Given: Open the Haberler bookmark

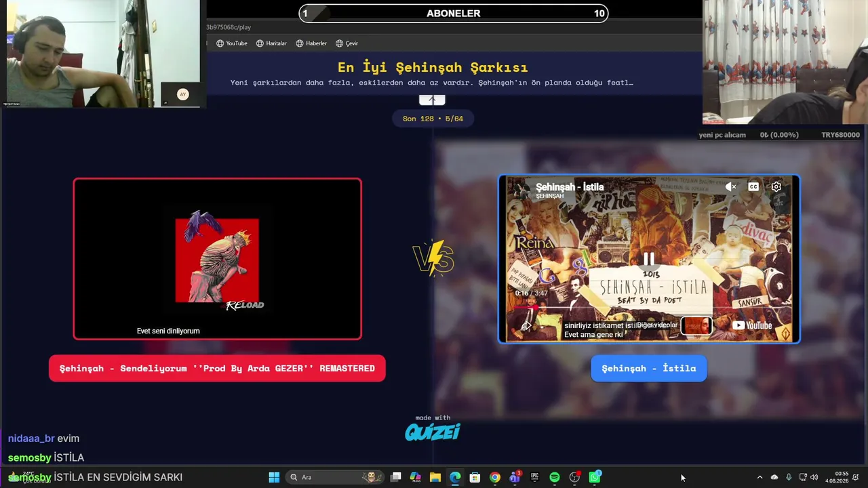Looking at the screenshot, I should pyautogui.click(x=311, y=43).
